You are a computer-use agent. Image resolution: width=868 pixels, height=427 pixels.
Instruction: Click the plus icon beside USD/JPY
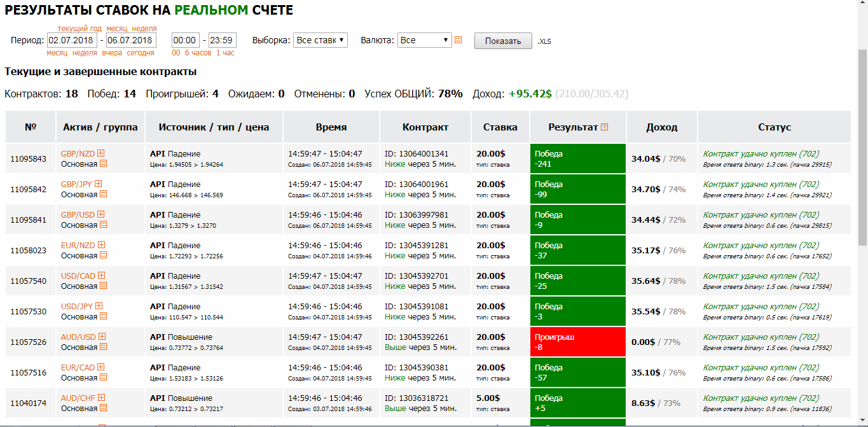[x=99, y=306]
